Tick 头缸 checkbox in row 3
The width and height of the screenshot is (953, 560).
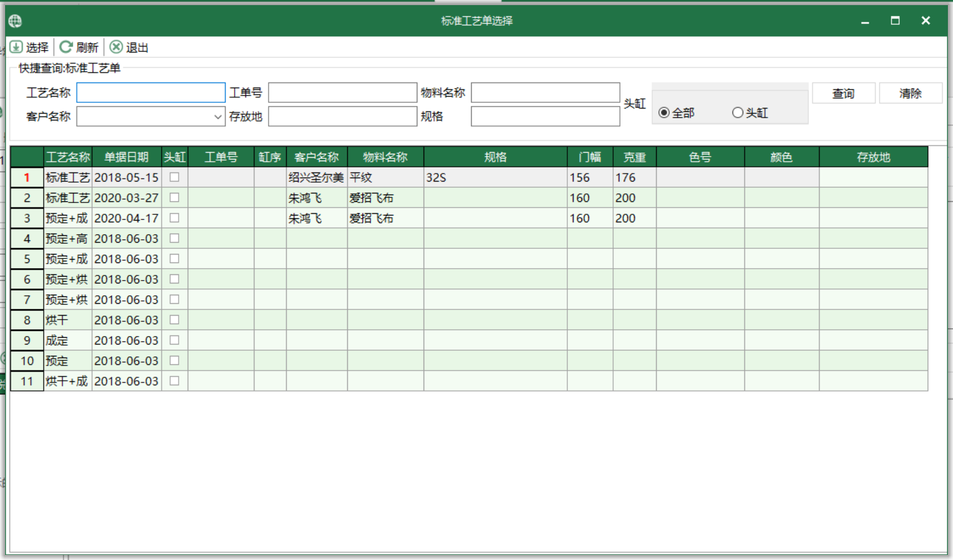coord(175,218)
